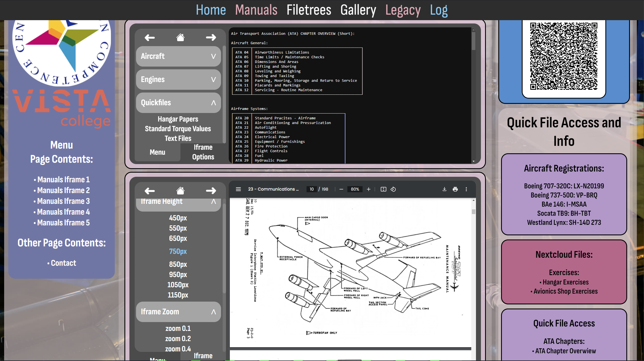Zoom out the PDF with the minus icon

(x=341, y=189)
